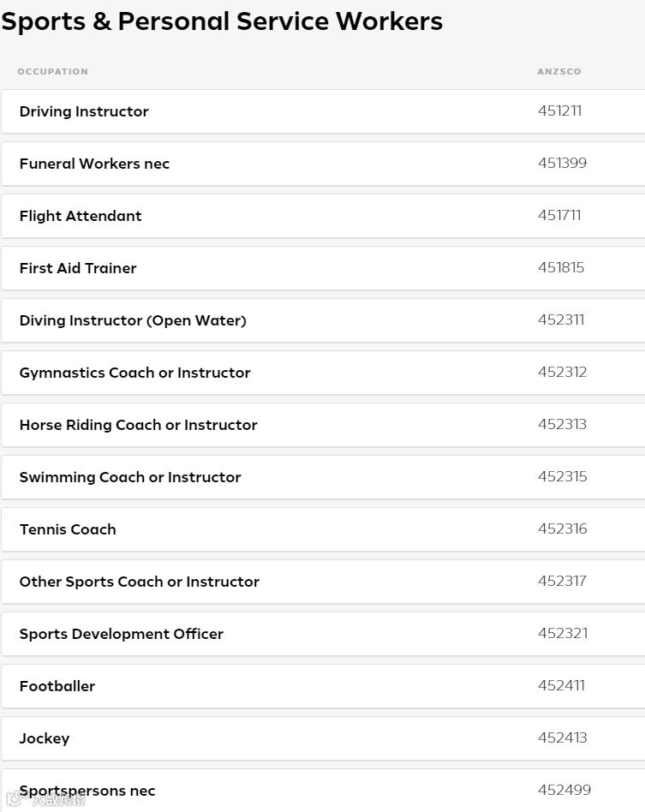Click the ANZSCO column header
The width and height of the screenshot is (645, 812).
[558, 71]
